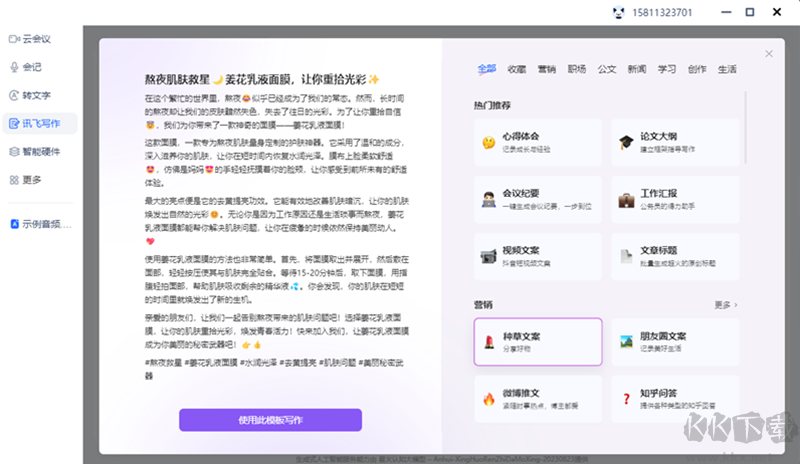Image resolution: width=800 pixels, height=464 pixels.
Task: Select 会记 microphone sidebar item
Action: [x=31, y=67]
